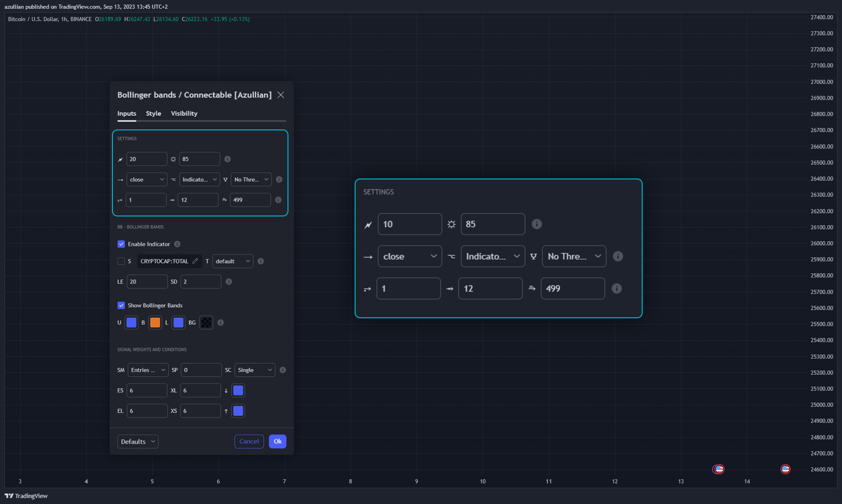Toggle the Enable Indicator checkbox
The image size is (842, 504).
(x=121, y=244)
